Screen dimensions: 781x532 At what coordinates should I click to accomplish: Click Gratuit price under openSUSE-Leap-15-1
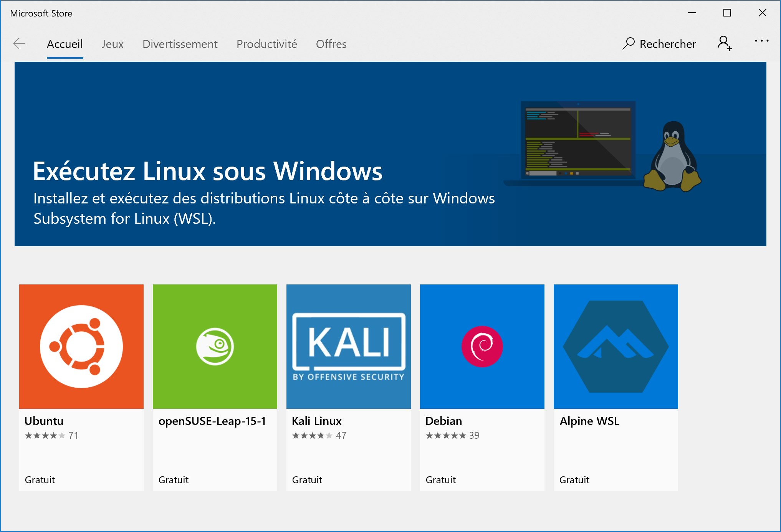click(174, 480)
